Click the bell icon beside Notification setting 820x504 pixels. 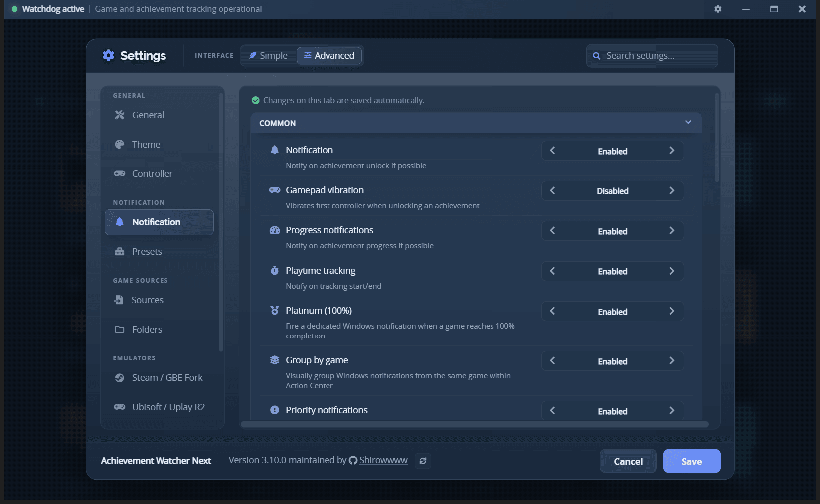click(274, 150)
